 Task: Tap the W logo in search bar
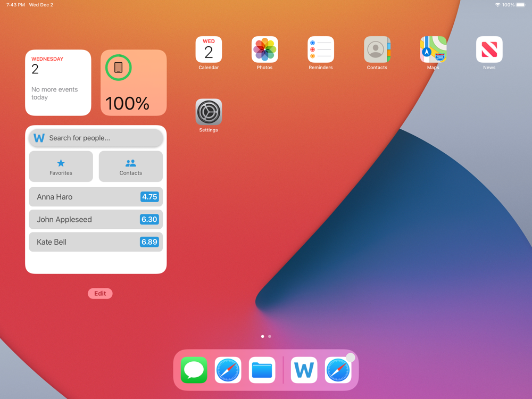tap(39, 138)
